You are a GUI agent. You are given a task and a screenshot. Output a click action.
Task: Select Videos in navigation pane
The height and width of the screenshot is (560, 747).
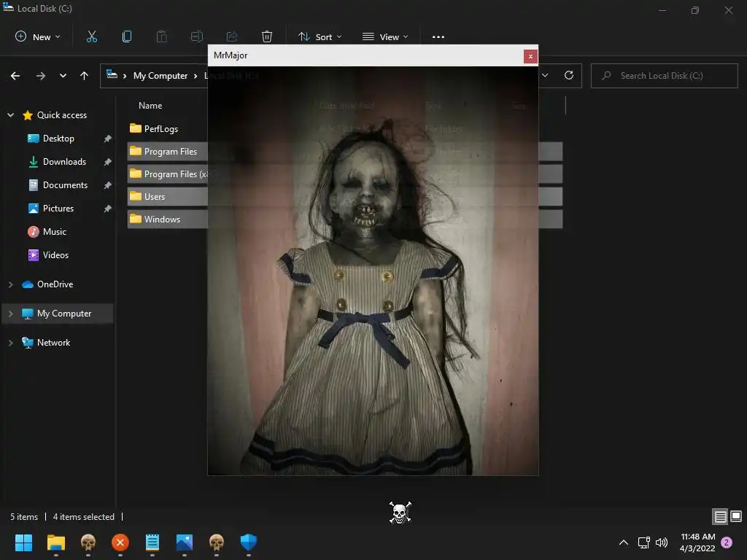click(x=55, y=255)
